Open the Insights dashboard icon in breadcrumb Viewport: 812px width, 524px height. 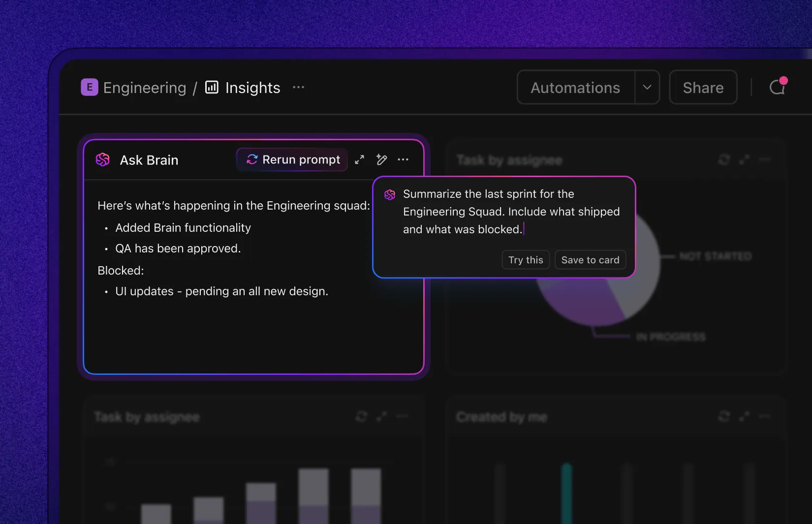[212, 87]
